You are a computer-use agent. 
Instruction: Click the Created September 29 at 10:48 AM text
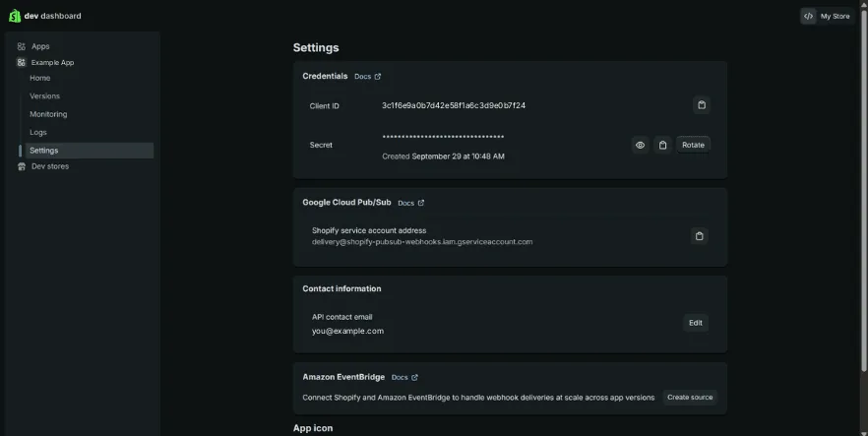(x=443, y=156)
